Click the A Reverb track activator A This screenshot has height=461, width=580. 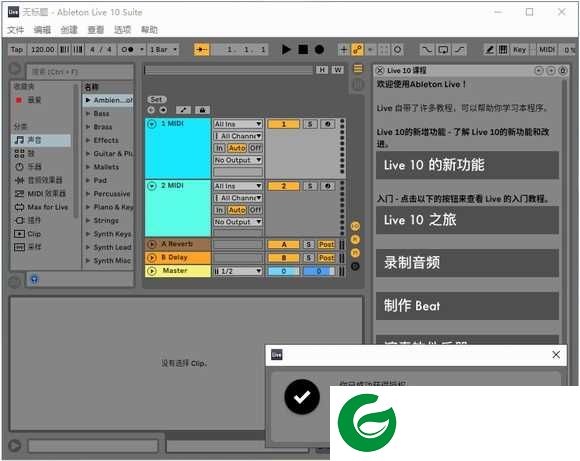coord(283,245)
